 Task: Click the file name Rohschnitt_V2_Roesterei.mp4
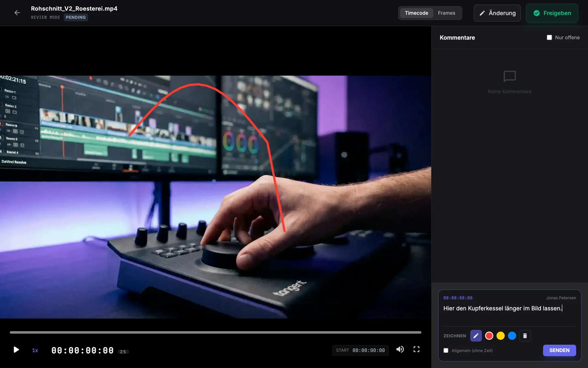click(74, 9)
